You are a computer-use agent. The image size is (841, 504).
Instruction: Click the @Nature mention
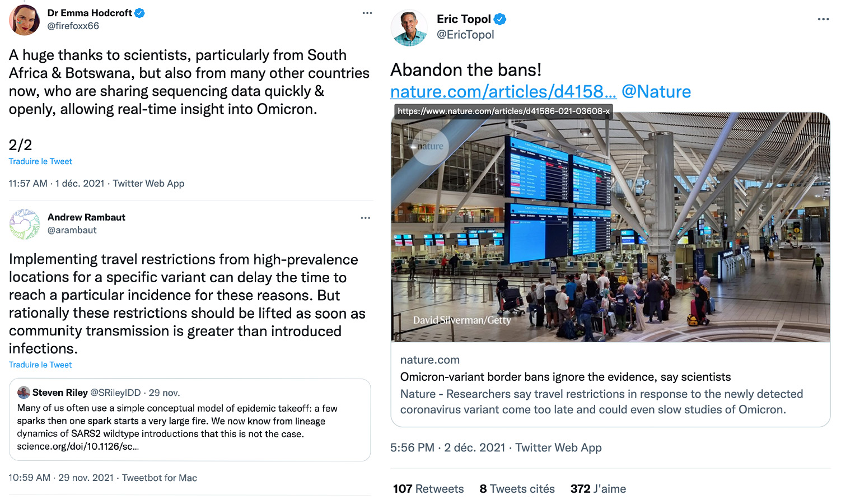point(656,91)
